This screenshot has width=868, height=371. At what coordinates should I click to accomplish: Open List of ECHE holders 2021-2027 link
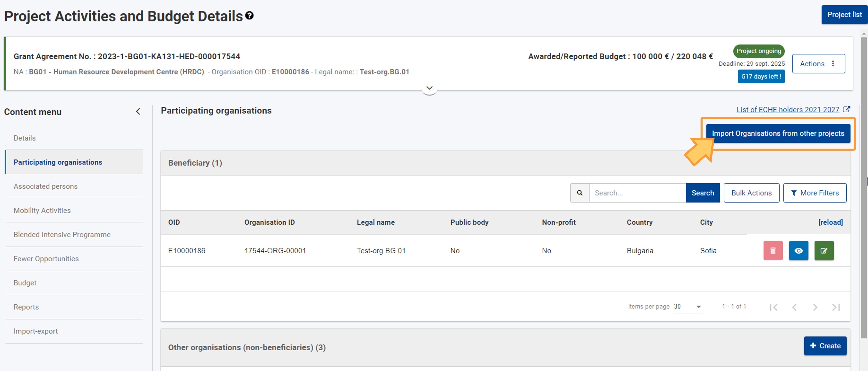coord(788,110)
